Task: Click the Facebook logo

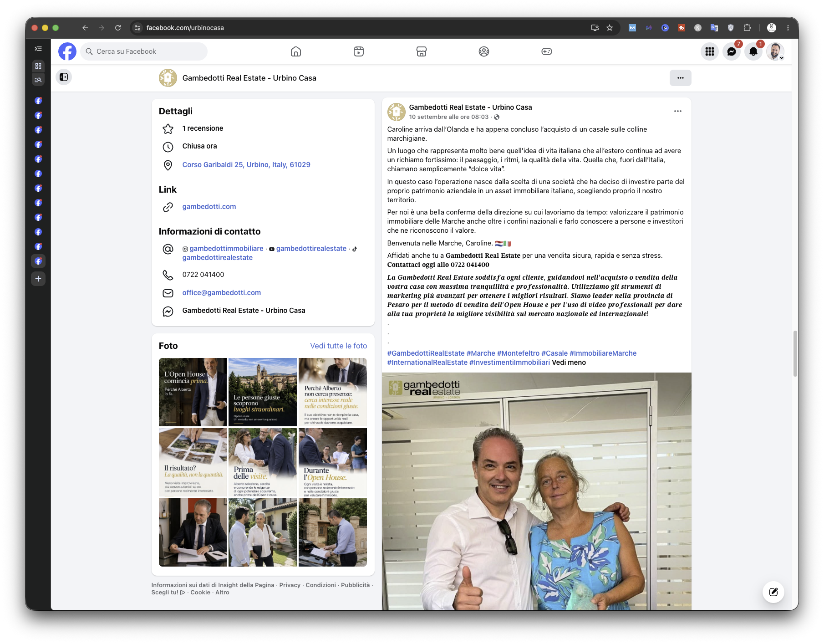Action: click(67, 51)
